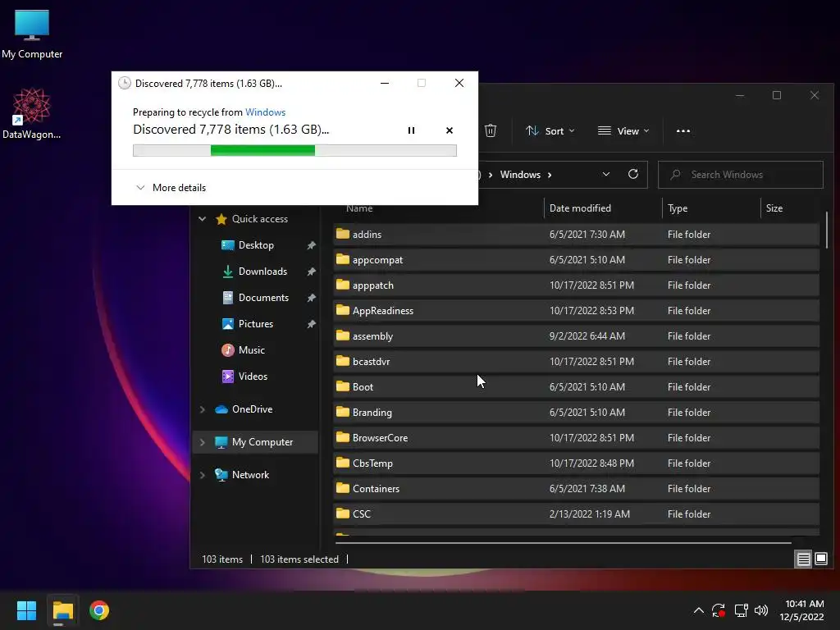Switch to large thumbnails view icon
840x630 pixels.
click(x=820, y=559)
